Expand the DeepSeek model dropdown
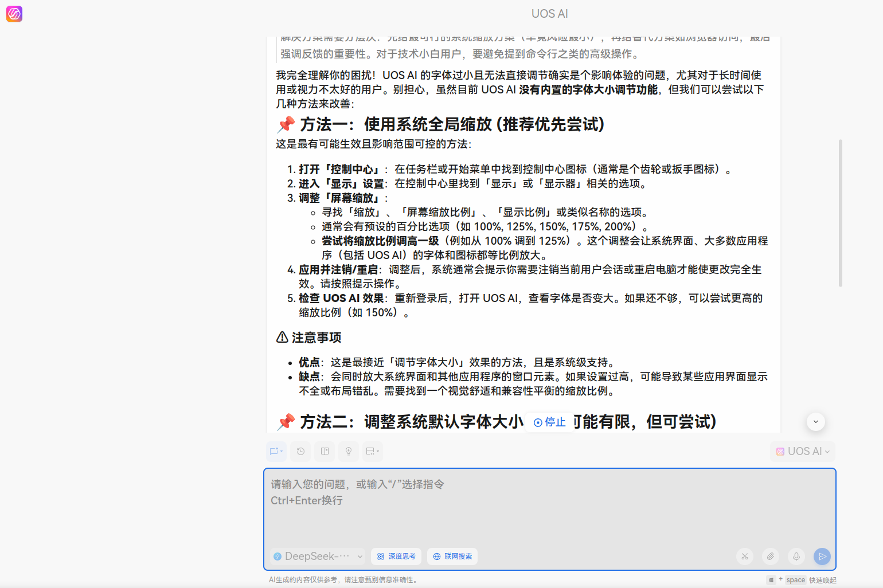The width and height of the screenshot is (883, 588). 318,556
